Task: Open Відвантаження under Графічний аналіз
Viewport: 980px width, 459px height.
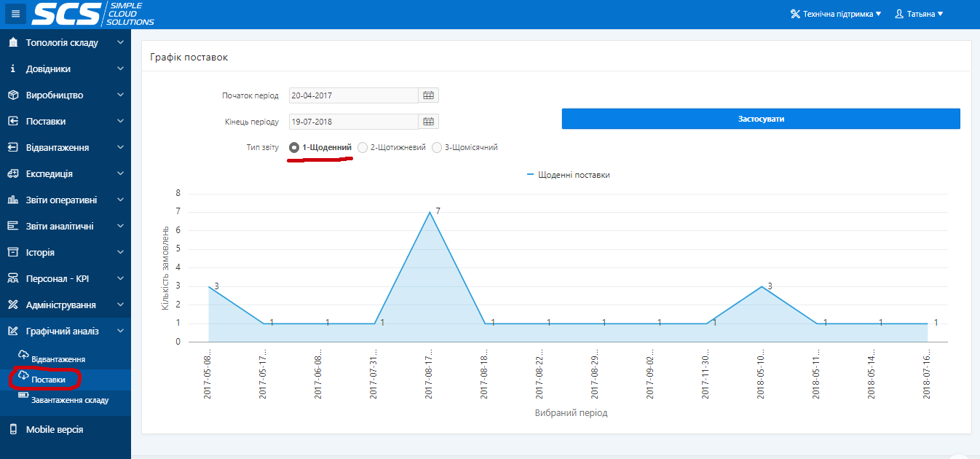Action: tap(66, 359)
